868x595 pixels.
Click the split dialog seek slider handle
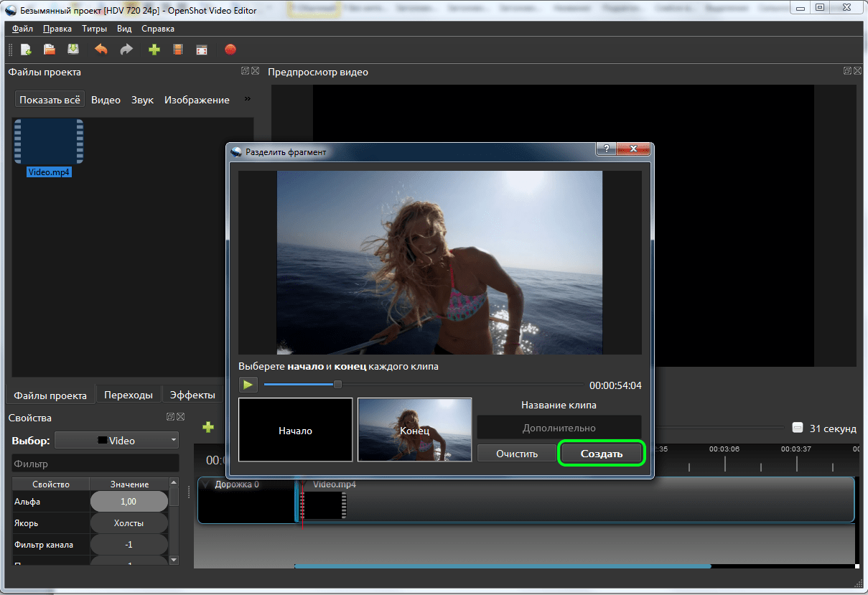337,385
